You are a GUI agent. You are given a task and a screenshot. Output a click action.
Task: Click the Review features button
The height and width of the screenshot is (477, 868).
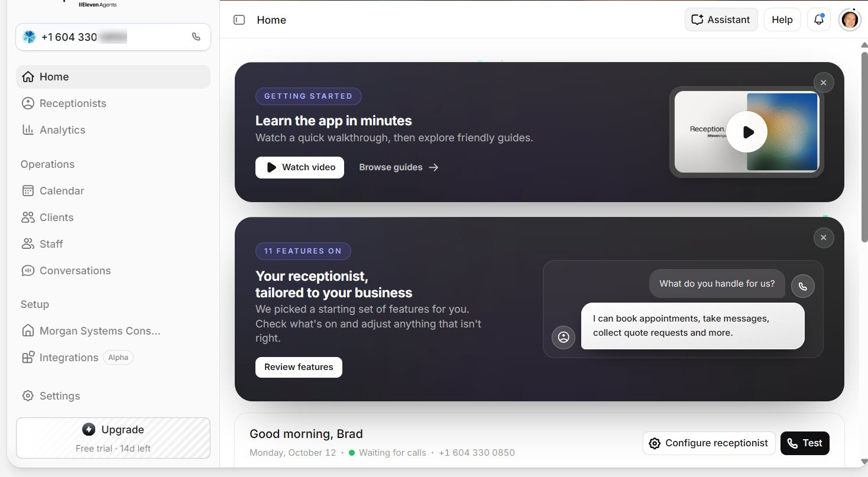pyautogui.click(x=299, y=367)
